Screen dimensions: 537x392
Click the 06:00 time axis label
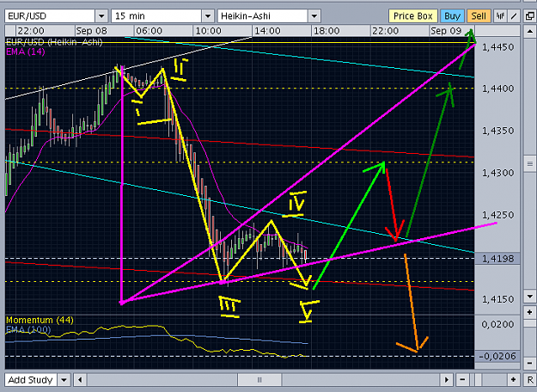149,31
